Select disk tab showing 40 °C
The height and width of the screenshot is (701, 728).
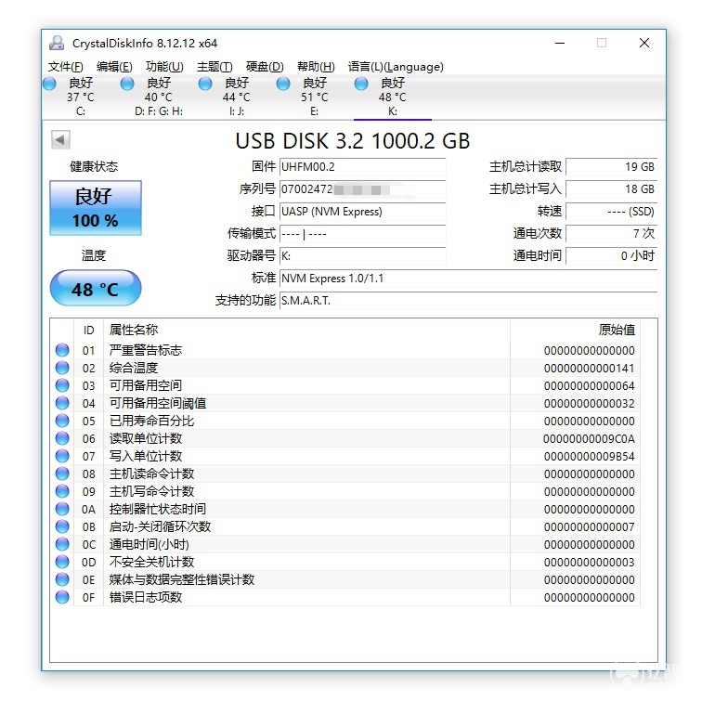pyautogui.click(x=158, y=97)
